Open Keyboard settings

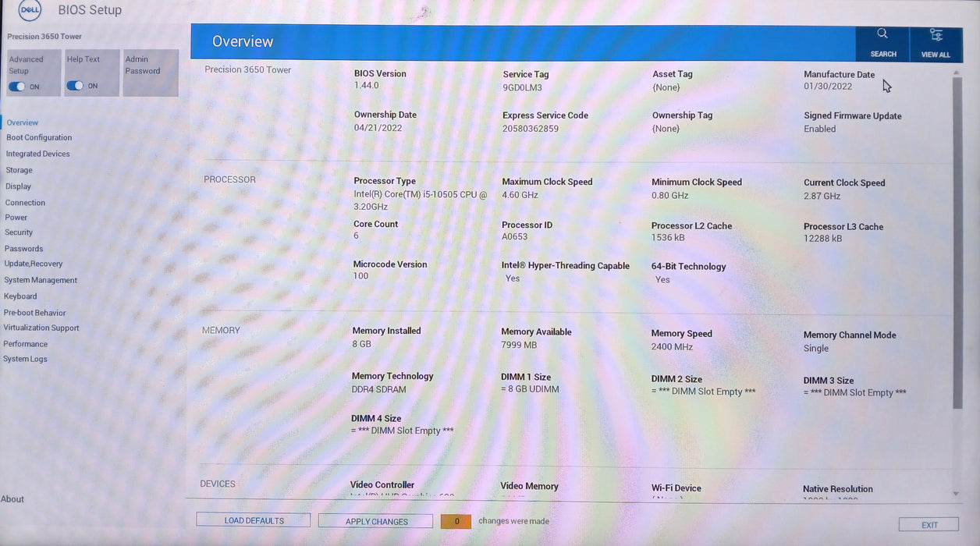click(20, 296)
